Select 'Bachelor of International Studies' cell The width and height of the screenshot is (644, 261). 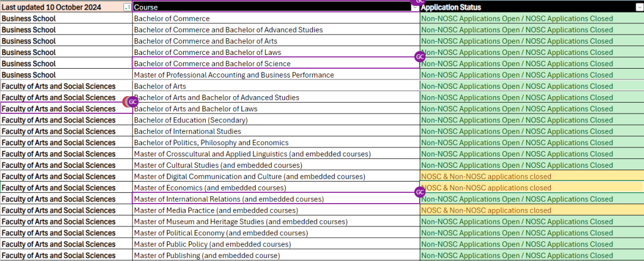(276, 131)
